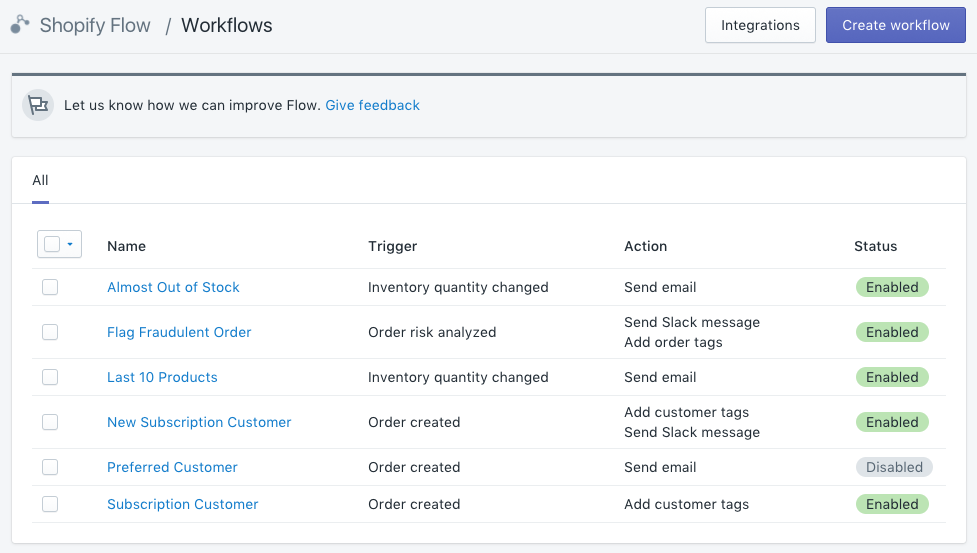
Task: Click 'Order created' in Preferred Customer row
Action: click(x=414, y=466)
